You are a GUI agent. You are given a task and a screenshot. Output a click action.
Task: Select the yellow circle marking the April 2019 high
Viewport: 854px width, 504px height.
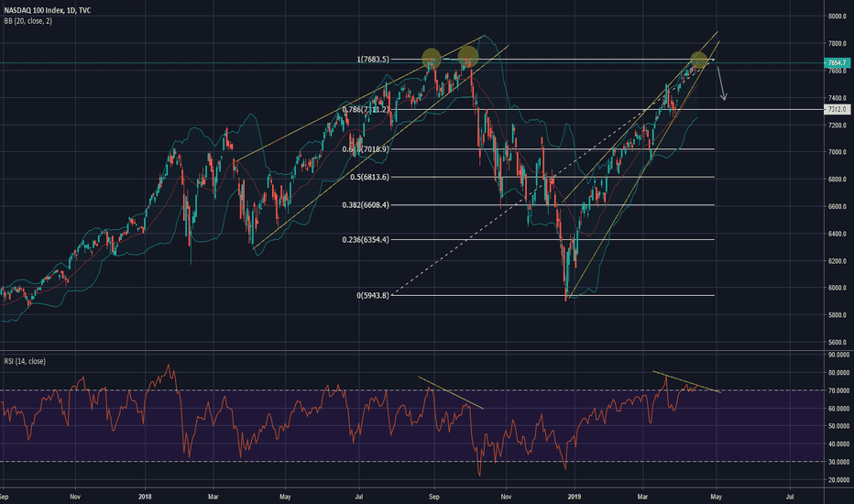[x=699, y=60]
